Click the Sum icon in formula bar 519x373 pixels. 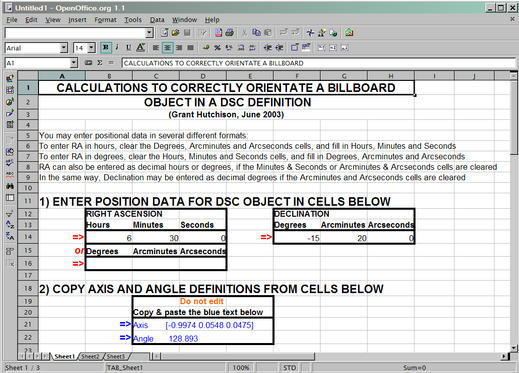click(100, 63)
